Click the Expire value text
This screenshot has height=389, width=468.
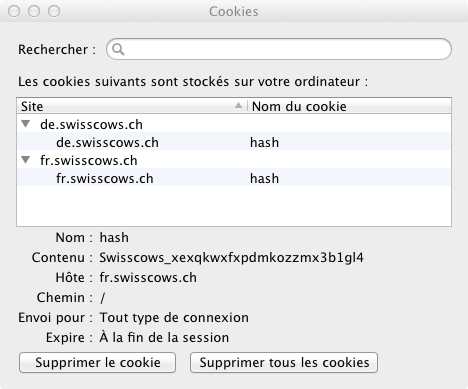[x=164, y=337]
